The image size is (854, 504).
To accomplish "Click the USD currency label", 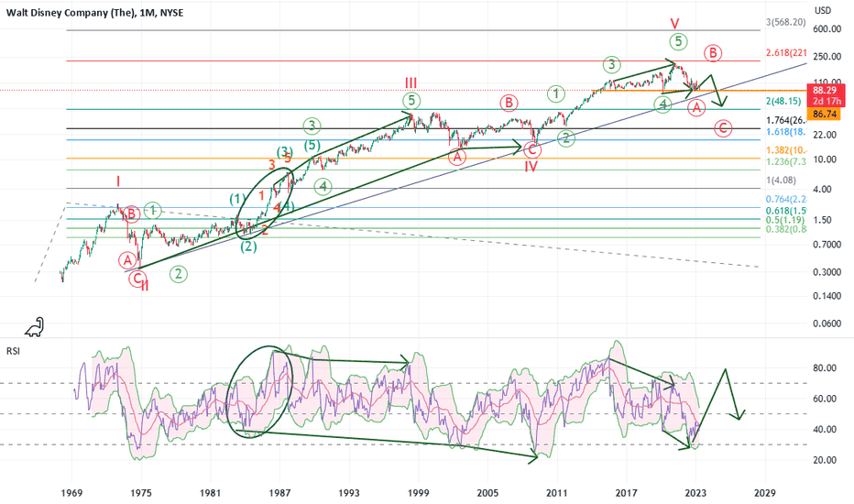I will [823, 11].
